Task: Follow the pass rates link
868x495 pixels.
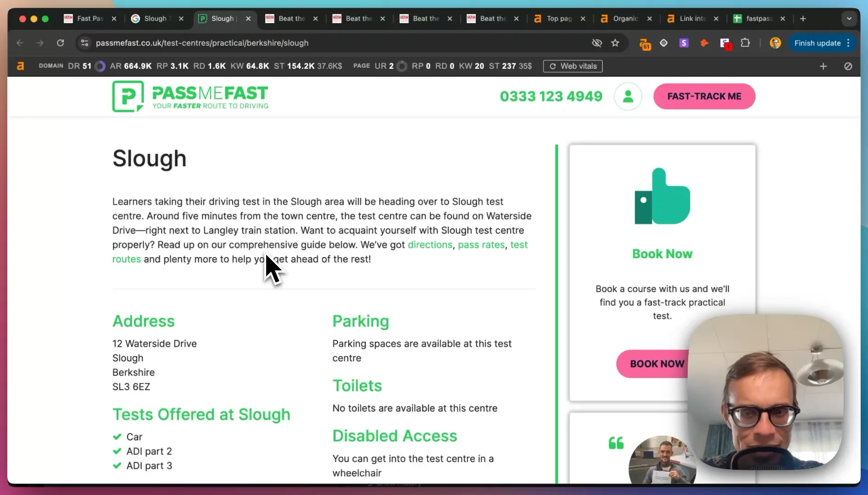Action: (x=481, y=245)
